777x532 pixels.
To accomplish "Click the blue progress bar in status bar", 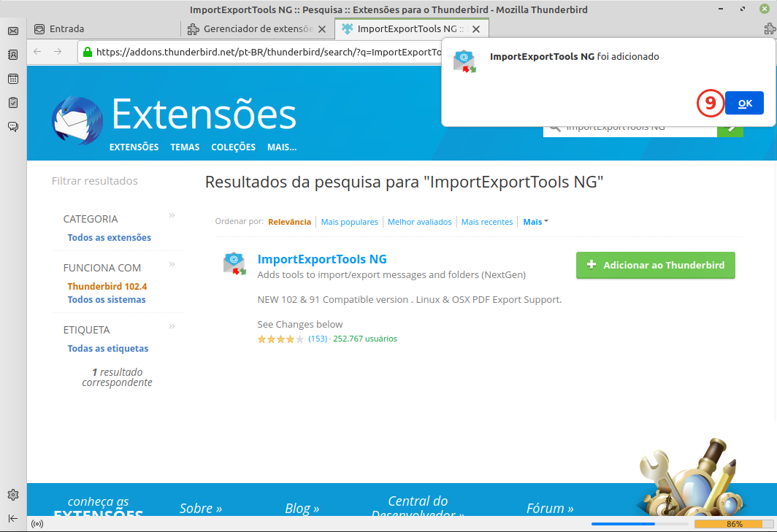I will pyautogui.click(x=639, y=524).
